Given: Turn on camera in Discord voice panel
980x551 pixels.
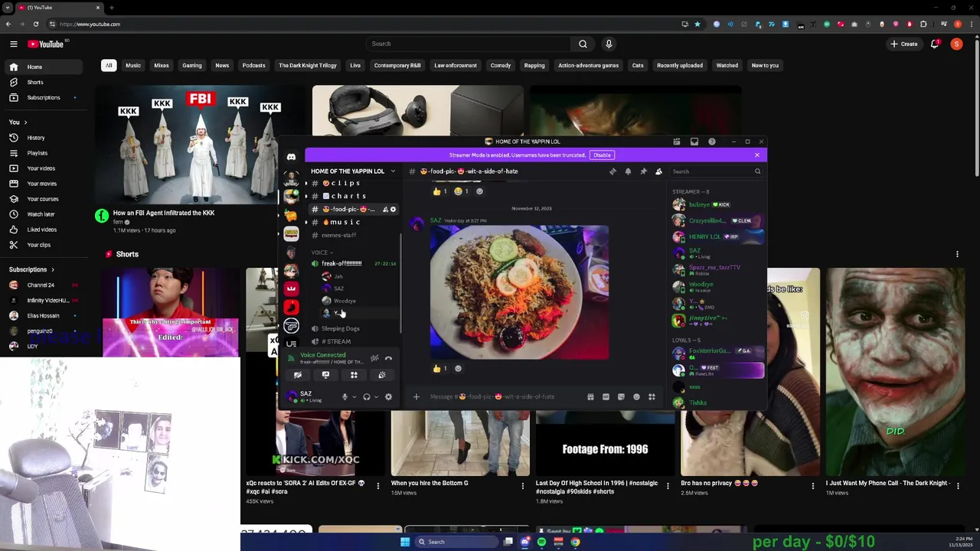Looking at the screenshot, I should [x=297, y=375].
